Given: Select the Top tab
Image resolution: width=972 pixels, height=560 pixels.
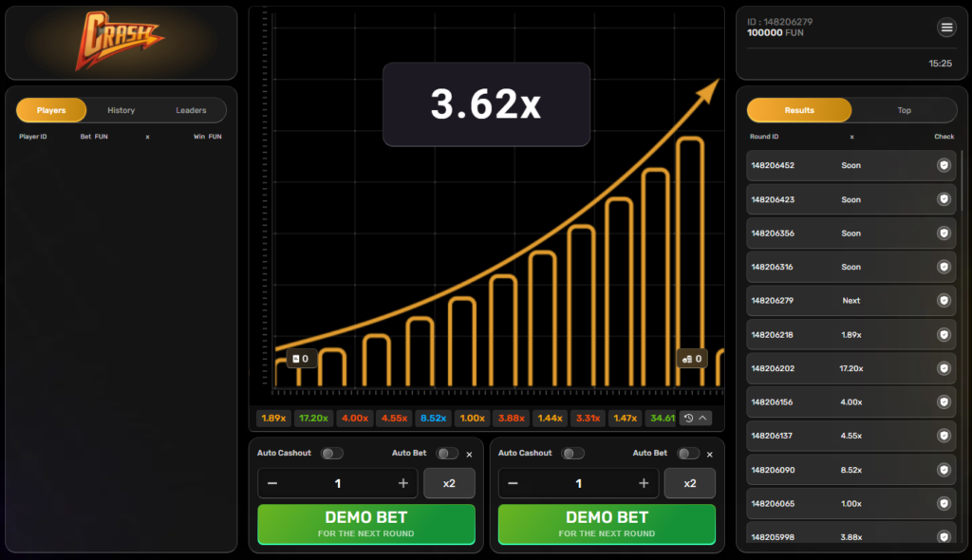Looking at the screenshot, I should [x=905, y=110].
